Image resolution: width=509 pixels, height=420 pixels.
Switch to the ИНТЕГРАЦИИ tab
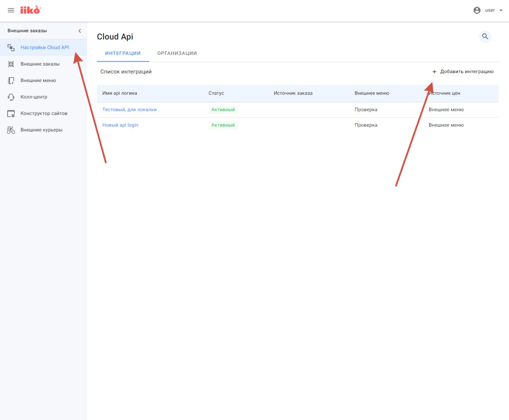coord(123,53)
